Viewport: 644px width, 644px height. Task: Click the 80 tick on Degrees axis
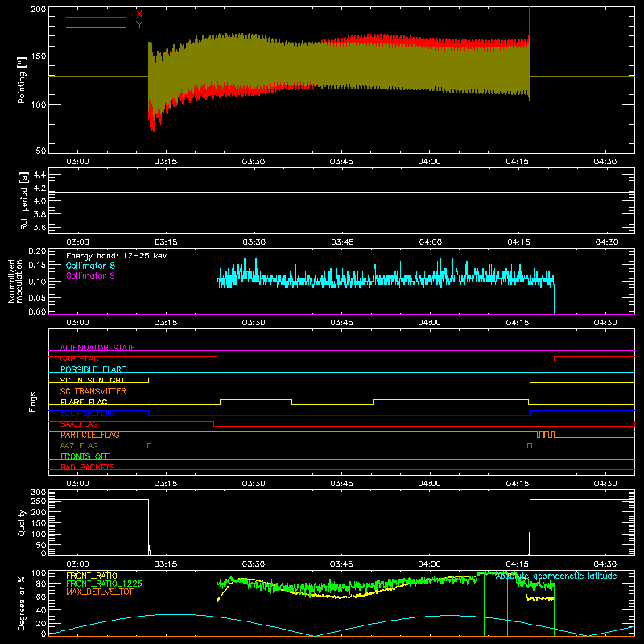point(42,584)
